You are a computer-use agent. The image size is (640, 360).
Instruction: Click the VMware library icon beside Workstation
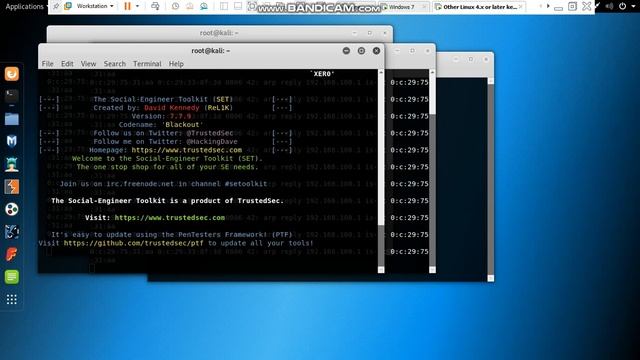(68, 6)
